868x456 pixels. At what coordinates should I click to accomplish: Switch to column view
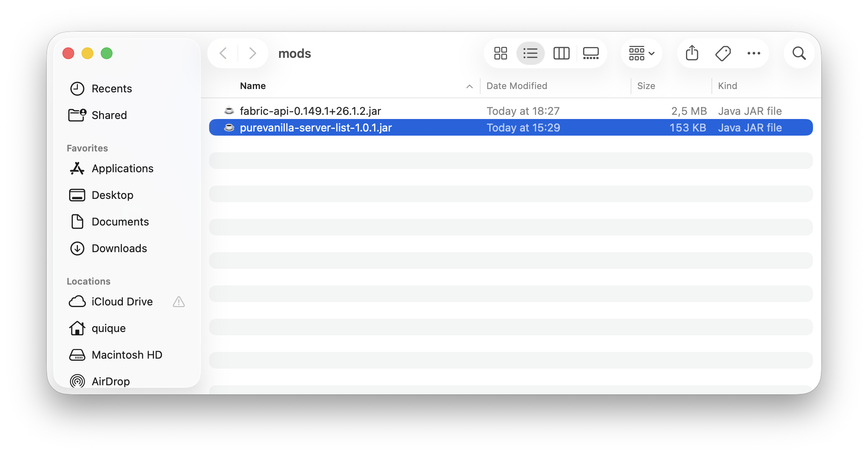561,53
